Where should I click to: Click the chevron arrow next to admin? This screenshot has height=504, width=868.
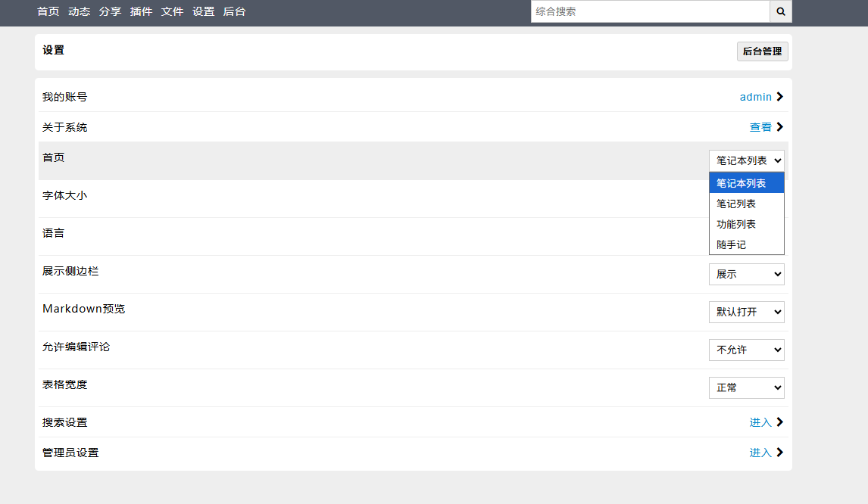coord(780,97)
